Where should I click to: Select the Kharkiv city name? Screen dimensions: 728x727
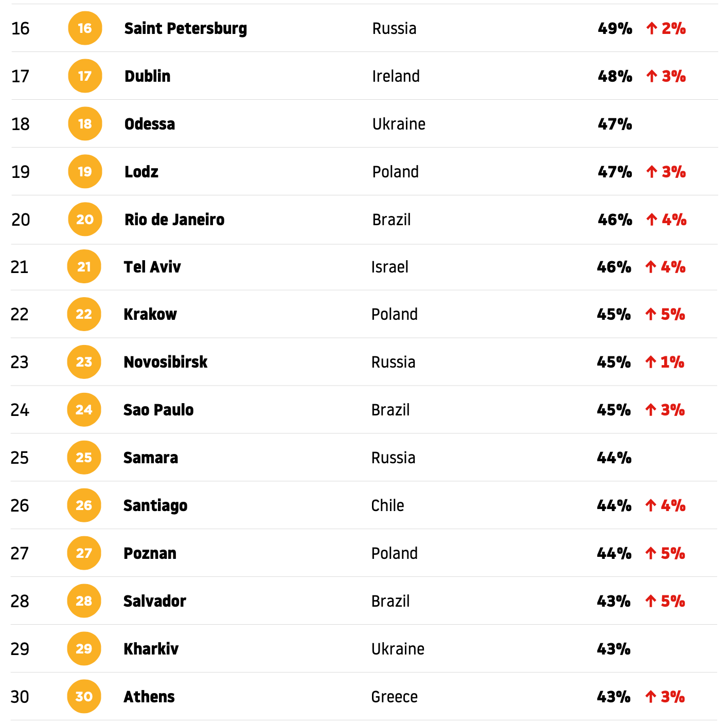151,649
